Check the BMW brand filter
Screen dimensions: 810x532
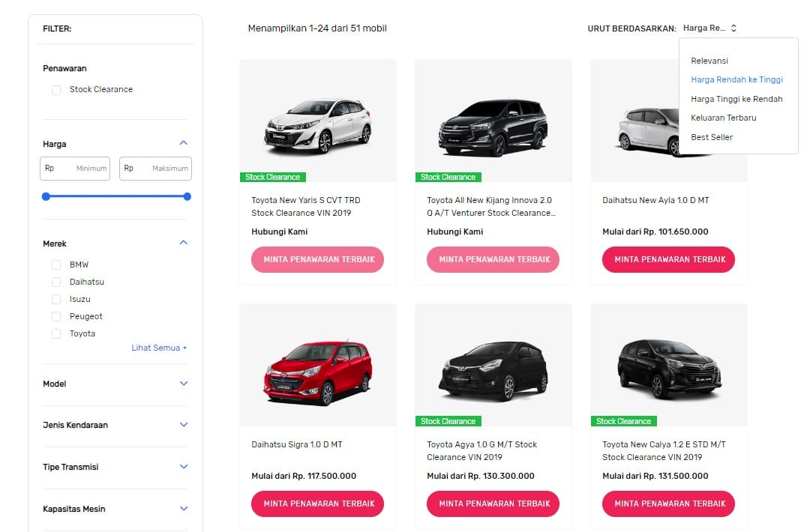[56, 265]
